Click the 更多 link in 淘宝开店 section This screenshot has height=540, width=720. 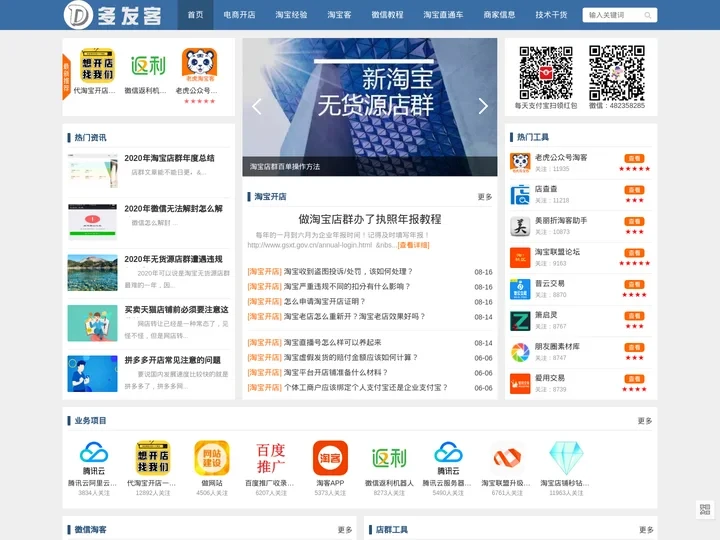click(484, 197)
